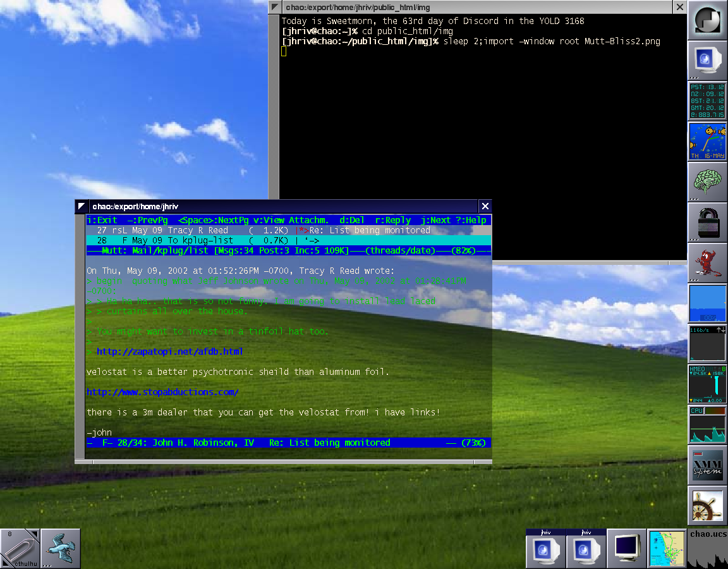Open the map thumbnail icon at bottom
728x569 pixels.
pyautogui.click(x=667, y=548)
